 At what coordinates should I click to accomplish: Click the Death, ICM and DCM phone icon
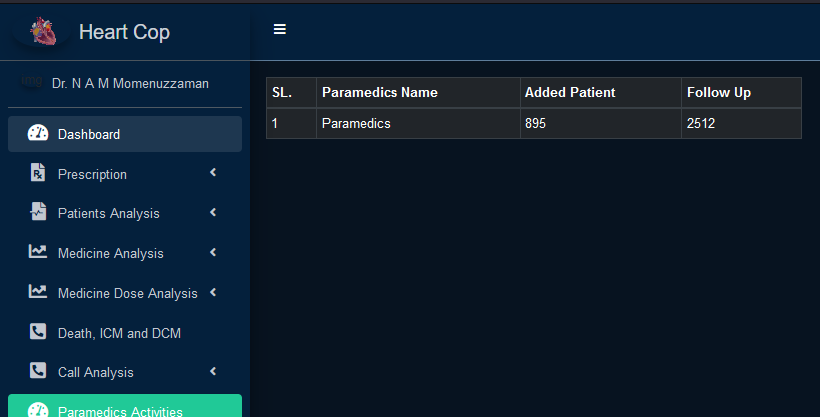pos(38,332)
